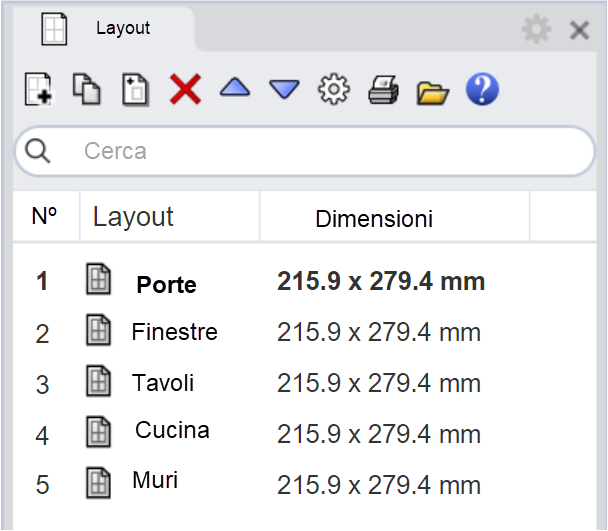Open layout properties gear in toolbar
Screen dimensions: 608x531
(334, 89)
